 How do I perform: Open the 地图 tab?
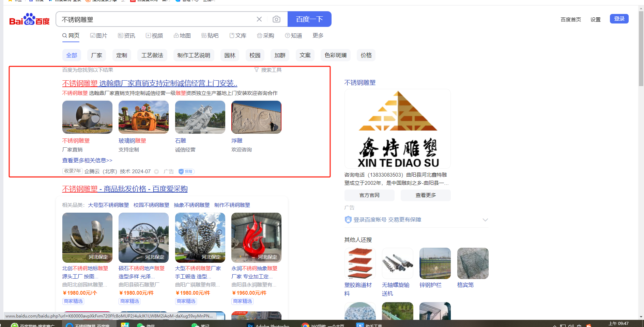click(x=182, y=36)
